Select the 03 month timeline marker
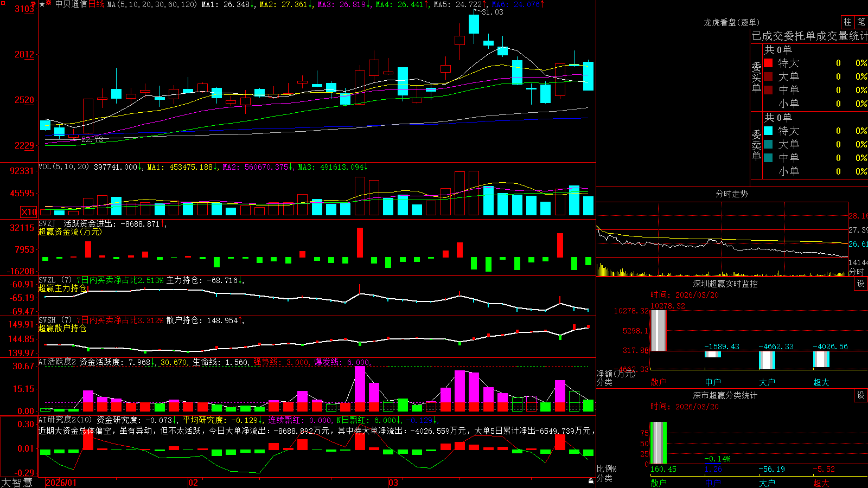The image size is (868, 488). (x=394, y=483)
